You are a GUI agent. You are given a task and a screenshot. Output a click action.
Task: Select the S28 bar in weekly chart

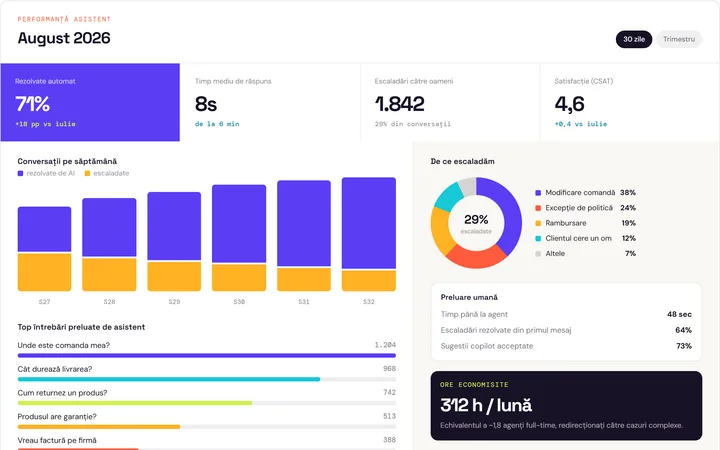pos(109,245)
